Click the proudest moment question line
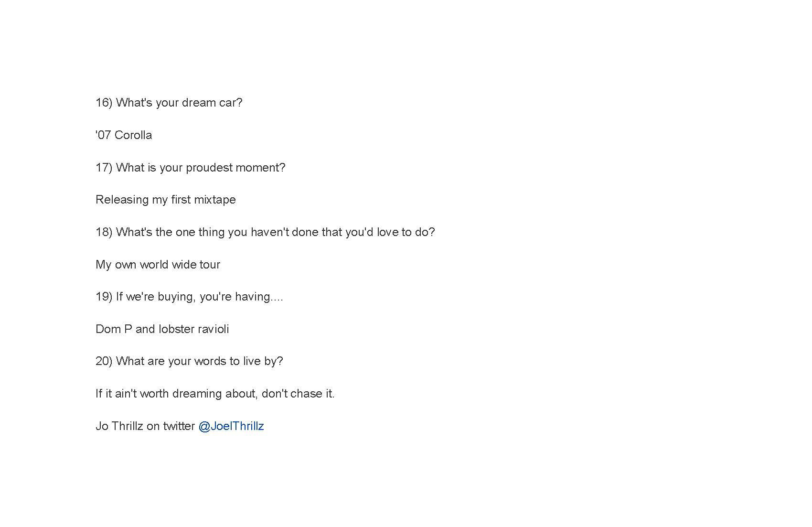Image resolution: width=812 pixels, height=527 pixels. click(191, 168)
